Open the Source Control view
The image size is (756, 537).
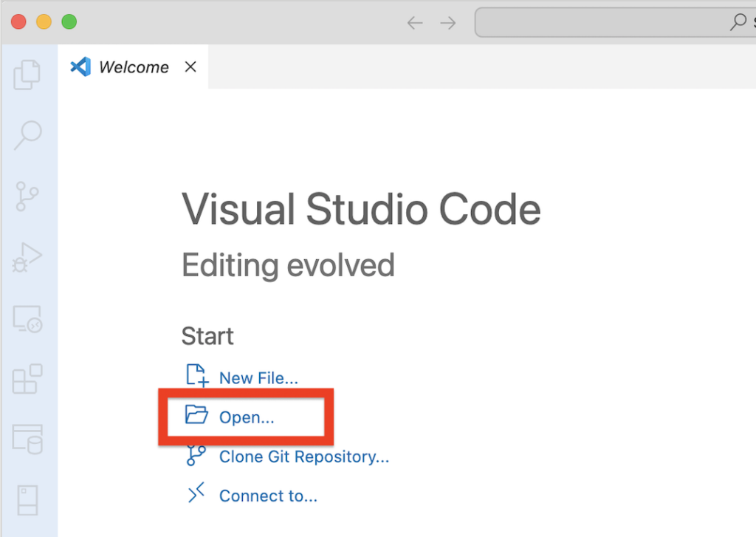(x=27, y=196)
